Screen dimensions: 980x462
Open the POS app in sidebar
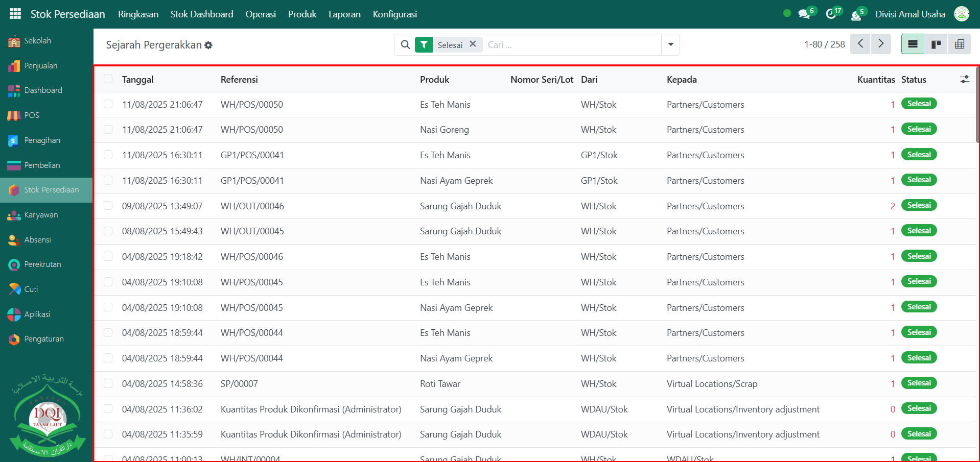click(32, 115)
